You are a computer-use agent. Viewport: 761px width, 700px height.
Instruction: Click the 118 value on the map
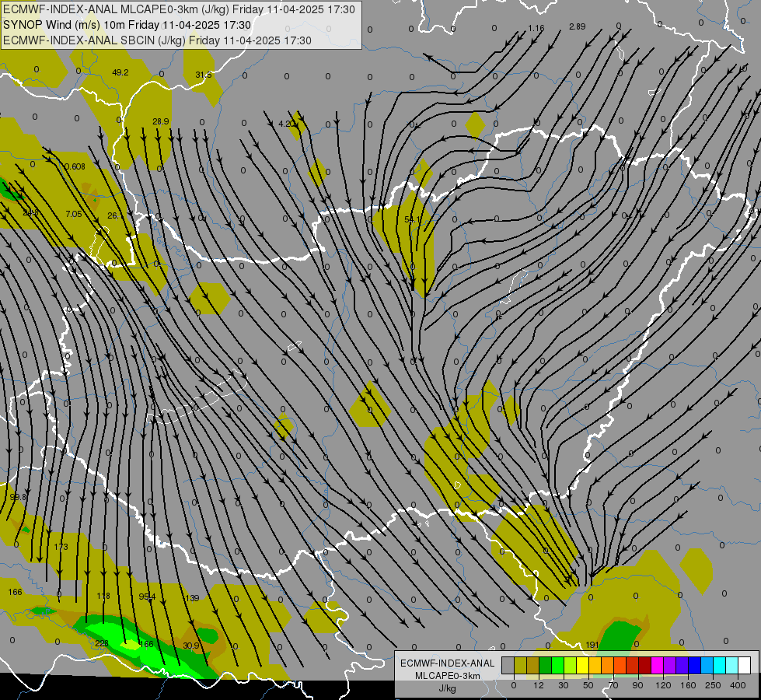pos(103,596)
